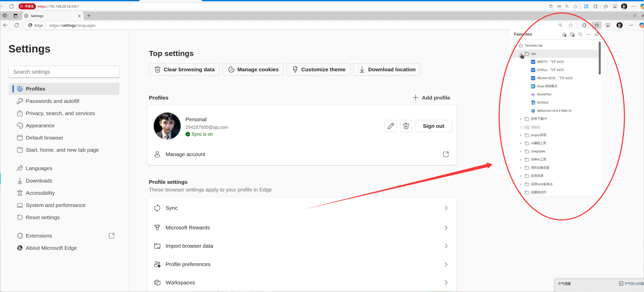Screen dimensions: 644x292
Task: Click the Search settings input field
Action: click(64, 72)
